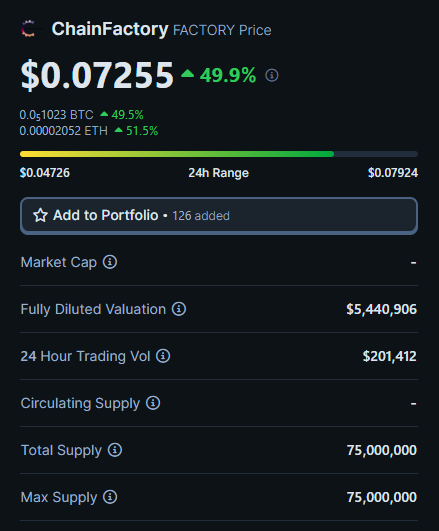Open 24 Hour Trading Vol info icon

(x=163, y=356)
